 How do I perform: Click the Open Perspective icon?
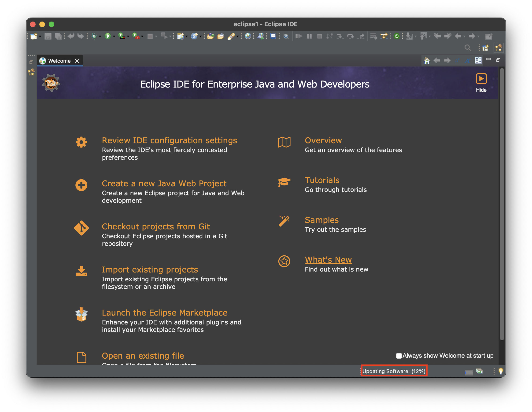click(x=485, y=48)
